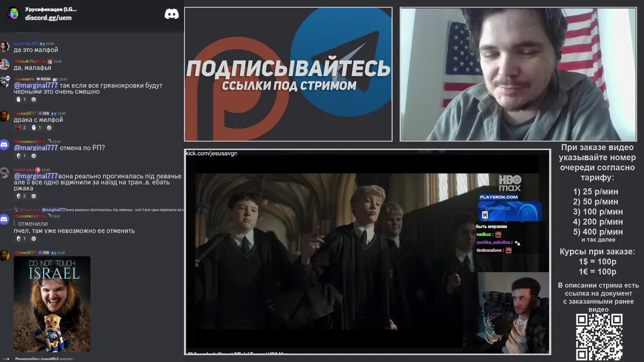Open superviLLAIN's avatar in chat

pos(5,47)
